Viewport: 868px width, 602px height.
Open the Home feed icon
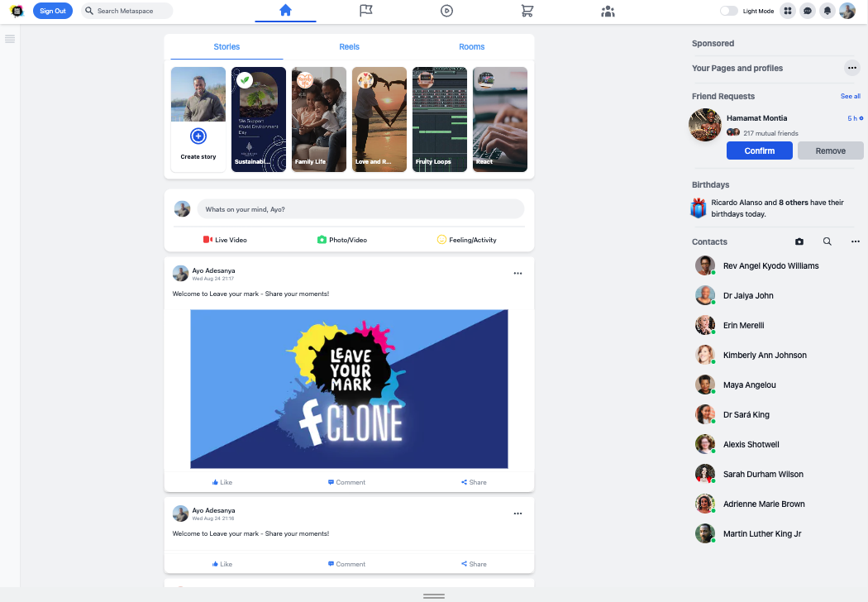[x=286, y=11]
